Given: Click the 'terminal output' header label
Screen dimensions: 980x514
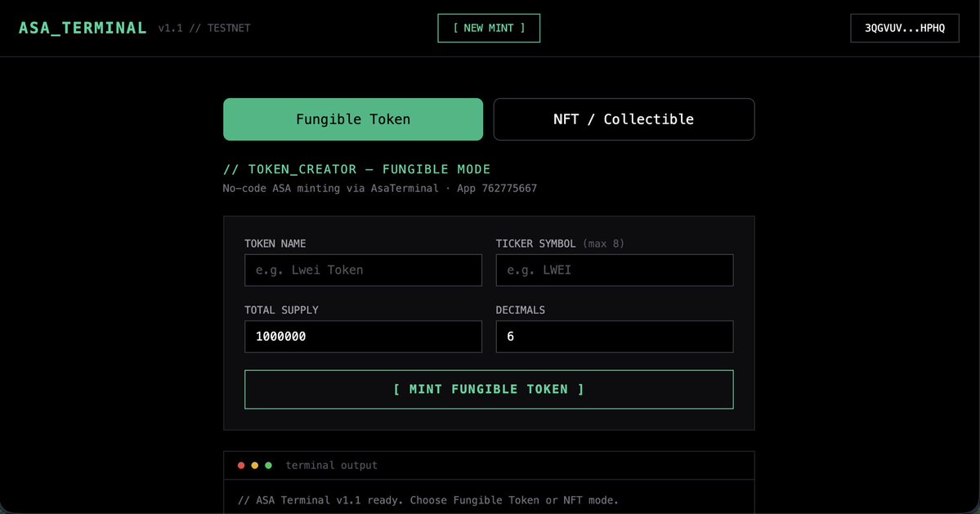Looking at the screenshot, I should tap(331, 465).
